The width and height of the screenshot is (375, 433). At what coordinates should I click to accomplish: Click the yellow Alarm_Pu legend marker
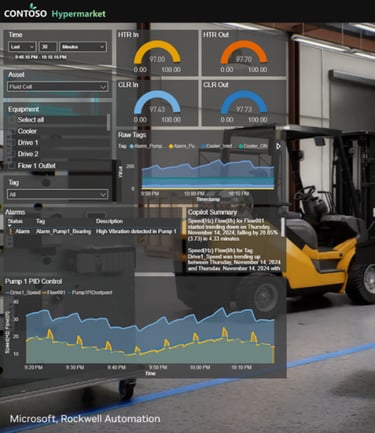point(171,146)
